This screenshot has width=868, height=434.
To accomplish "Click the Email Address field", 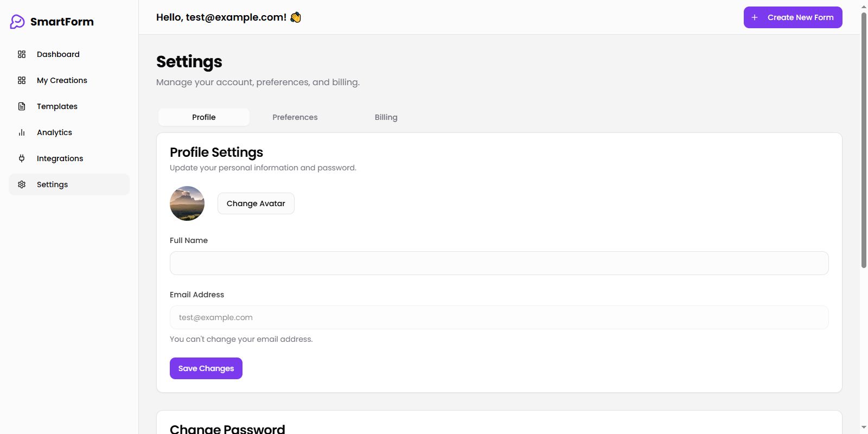I will point(499,317).
